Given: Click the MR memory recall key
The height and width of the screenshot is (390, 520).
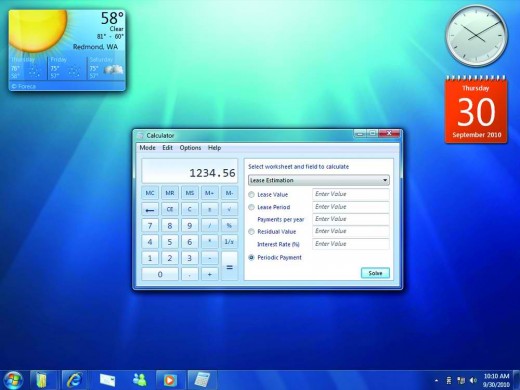Looking at the screenshot, I should pos(170,193).
